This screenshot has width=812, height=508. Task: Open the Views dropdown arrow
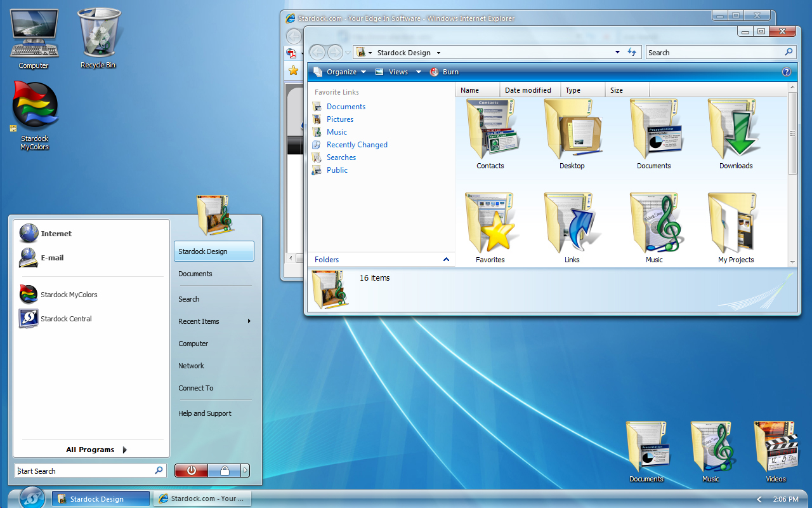pos(419,72)
